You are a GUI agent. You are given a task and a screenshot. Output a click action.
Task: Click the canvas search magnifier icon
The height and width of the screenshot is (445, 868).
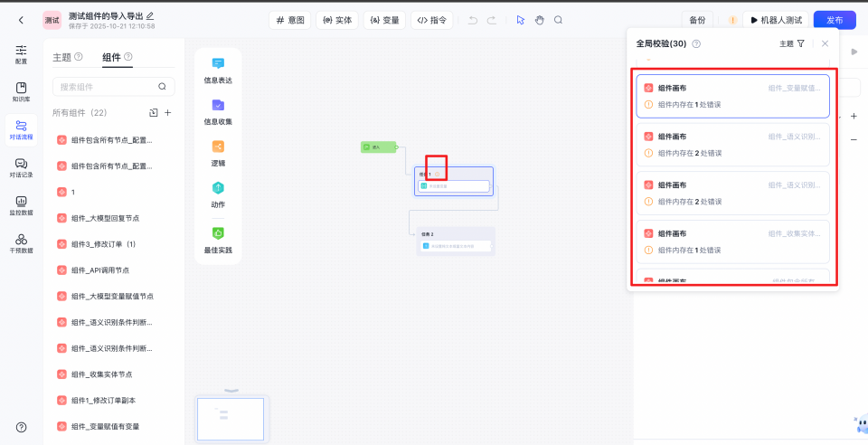559,20
